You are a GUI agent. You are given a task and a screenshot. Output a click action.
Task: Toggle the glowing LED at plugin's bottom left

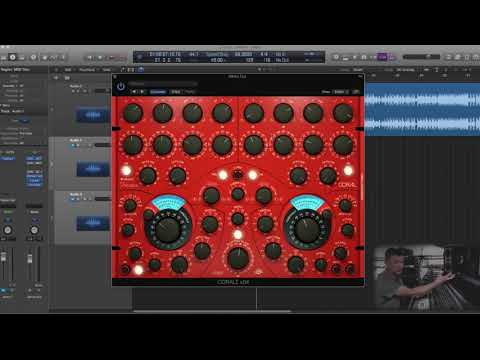[138, 270]
